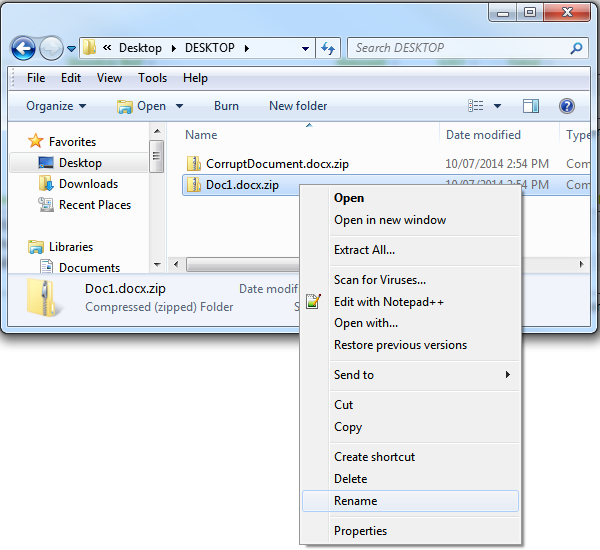Choose Rename from the context menu

[356, 501]
